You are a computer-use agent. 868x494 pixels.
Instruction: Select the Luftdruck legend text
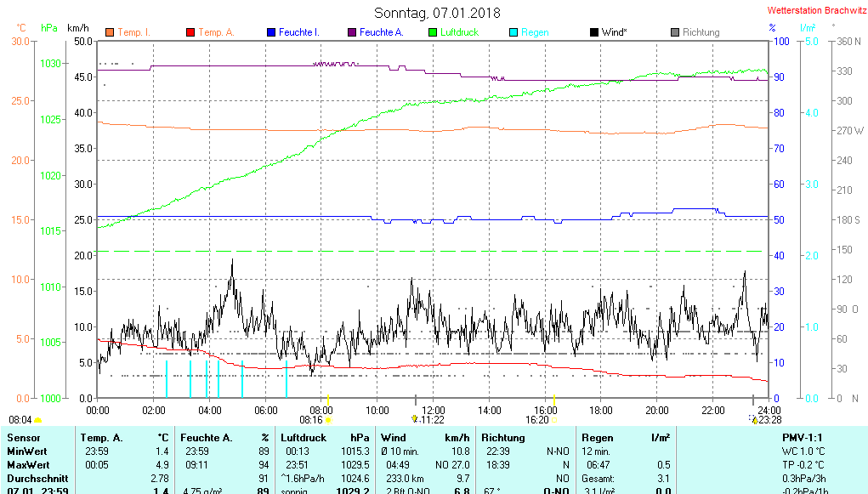click(459, 32)
